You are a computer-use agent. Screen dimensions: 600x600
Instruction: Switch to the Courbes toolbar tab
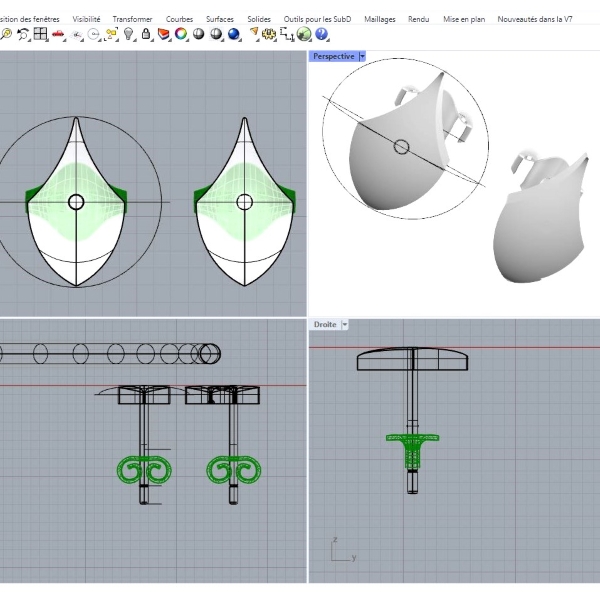point(180,19)
